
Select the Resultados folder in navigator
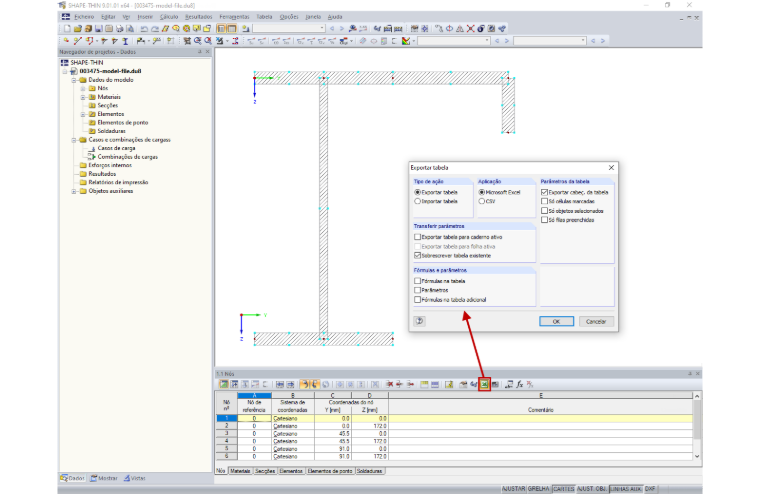point(102,174)
